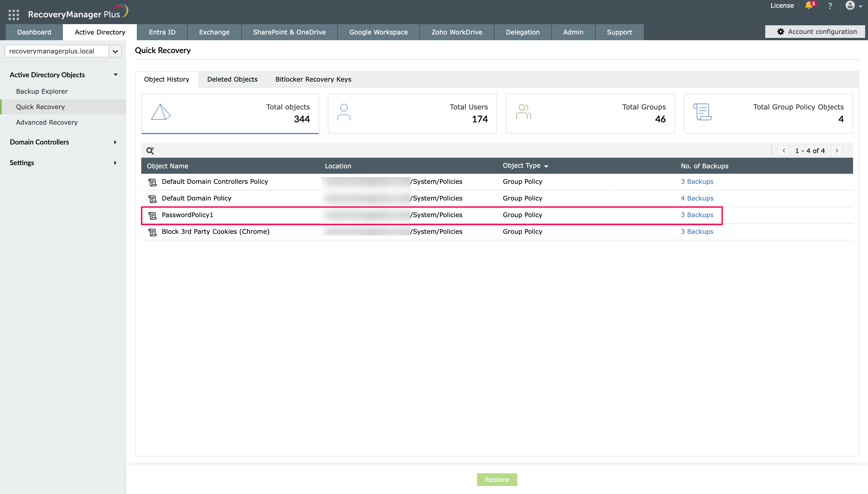Open the user profile icon
Viewport: 868px width, 494px height.
tap(851, 6)
